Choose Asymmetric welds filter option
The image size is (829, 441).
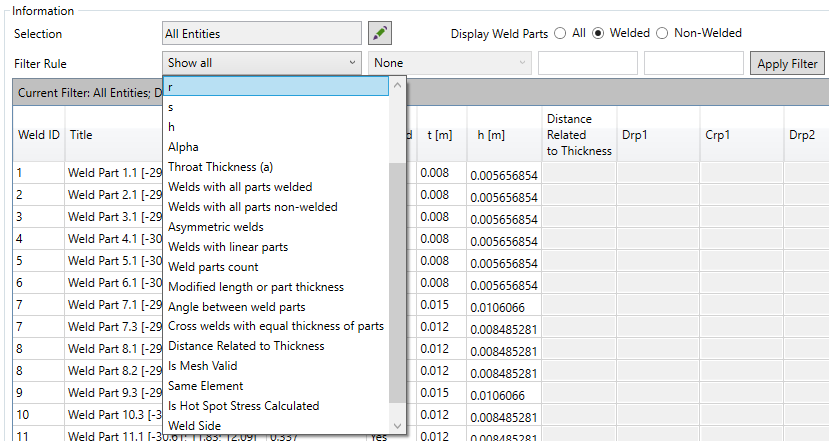(215, 227)
